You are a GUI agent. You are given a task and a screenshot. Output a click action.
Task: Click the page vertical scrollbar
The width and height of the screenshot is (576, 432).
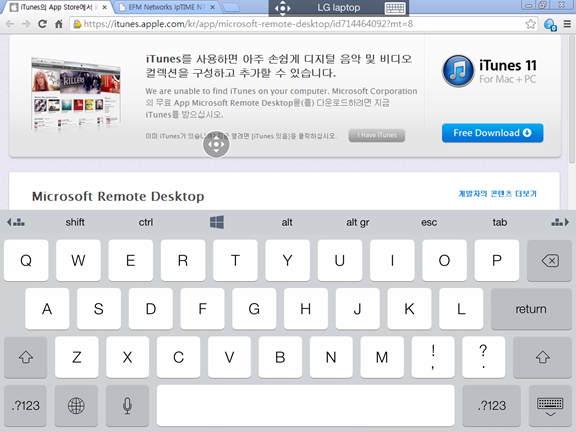[572, 99]
